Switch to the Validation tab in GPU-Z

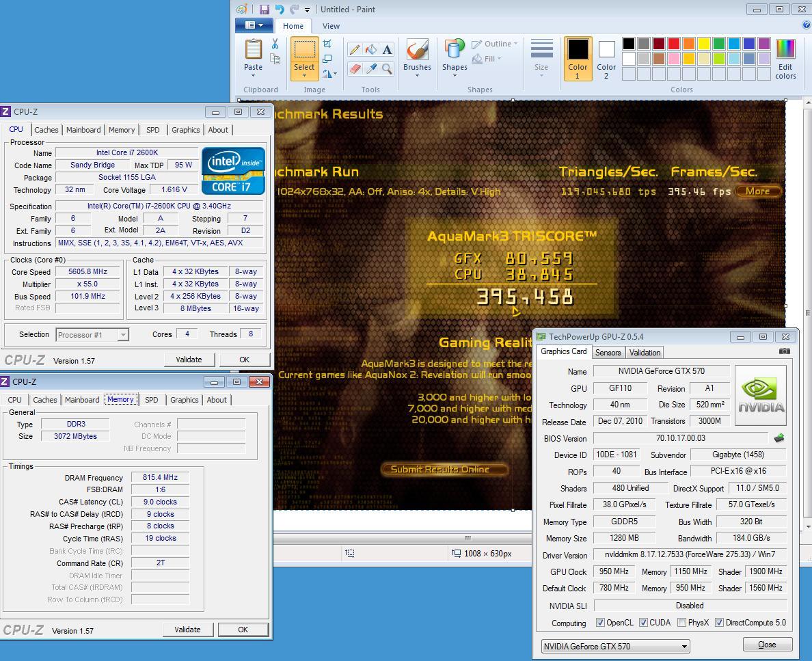(x=645, y=352)
